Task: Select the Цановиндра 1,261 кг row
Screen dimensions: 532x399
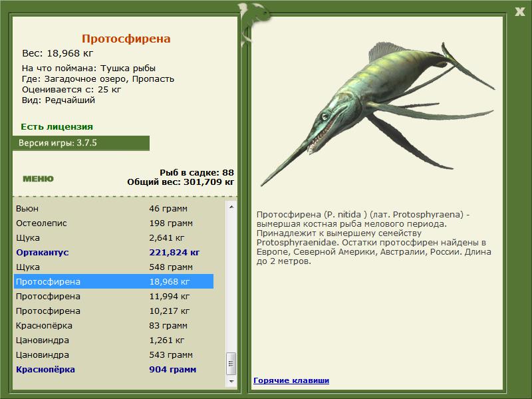Action: 114,340
